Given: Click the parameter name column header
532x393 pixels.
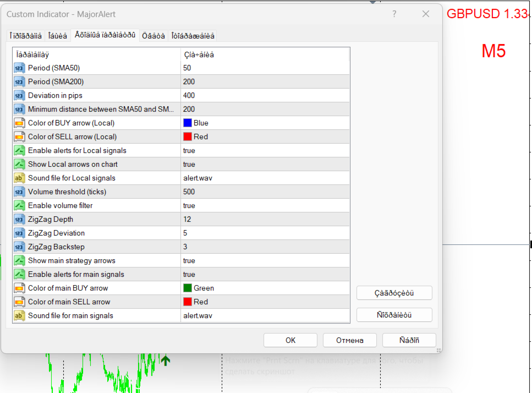Looking at the screenshot, I should coord(97,54).
